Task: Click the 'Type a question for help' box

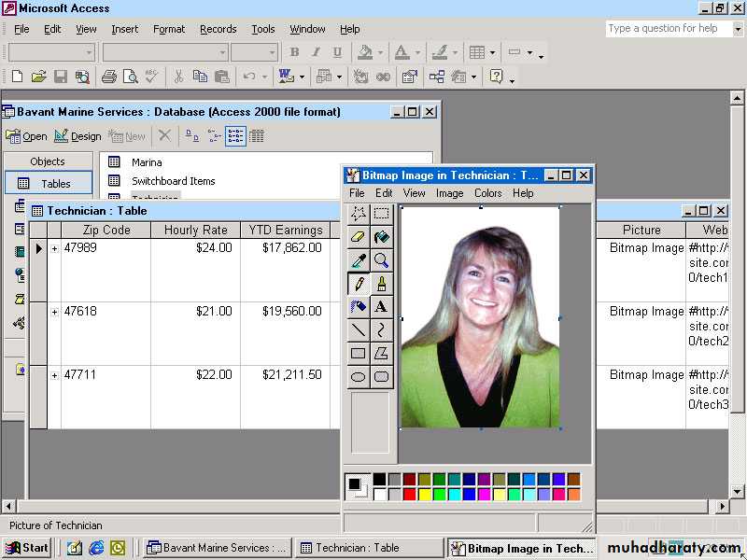Action: pyautogui.click(x=667, y=29)
